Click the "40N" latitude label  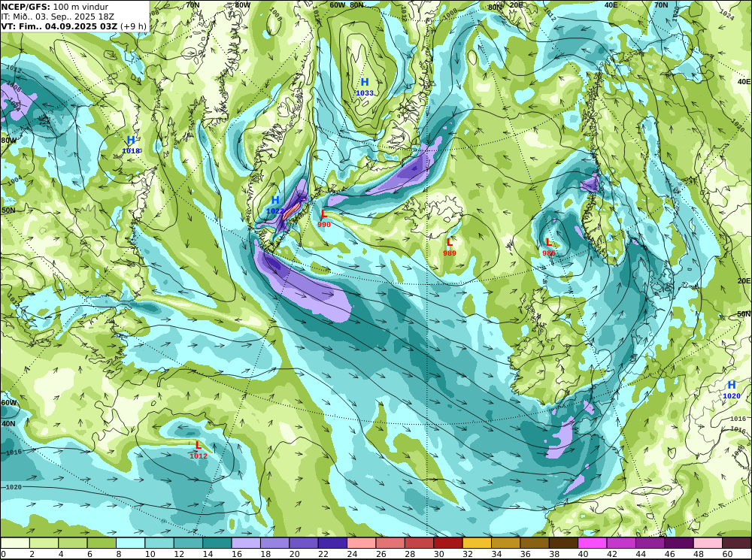pyautogui.click(x=8, y=424)
